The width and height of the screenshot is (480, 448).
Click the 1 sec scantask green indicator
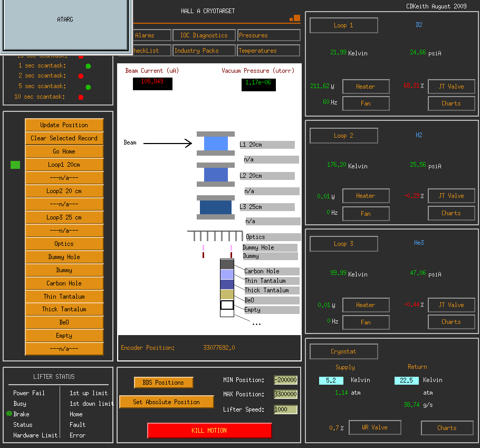pyautogui.click(x=88, y=66)
